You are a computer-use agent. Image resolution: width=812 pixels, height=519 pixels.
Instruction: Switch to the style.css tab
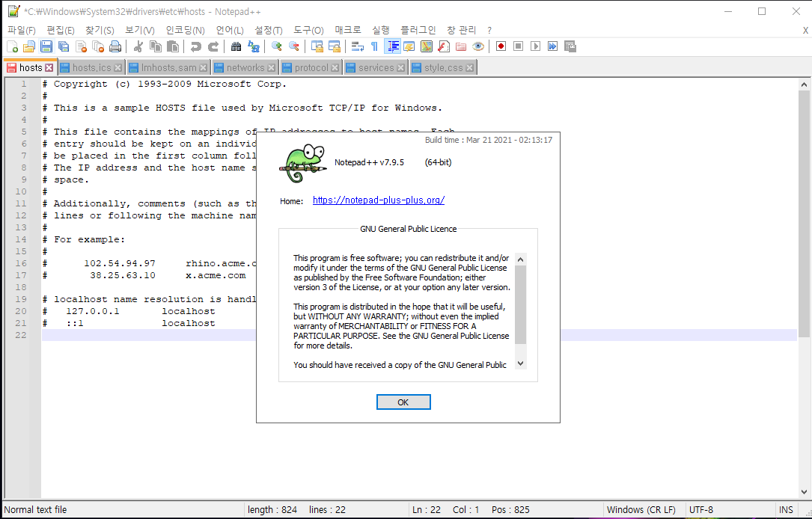(443, 68)
